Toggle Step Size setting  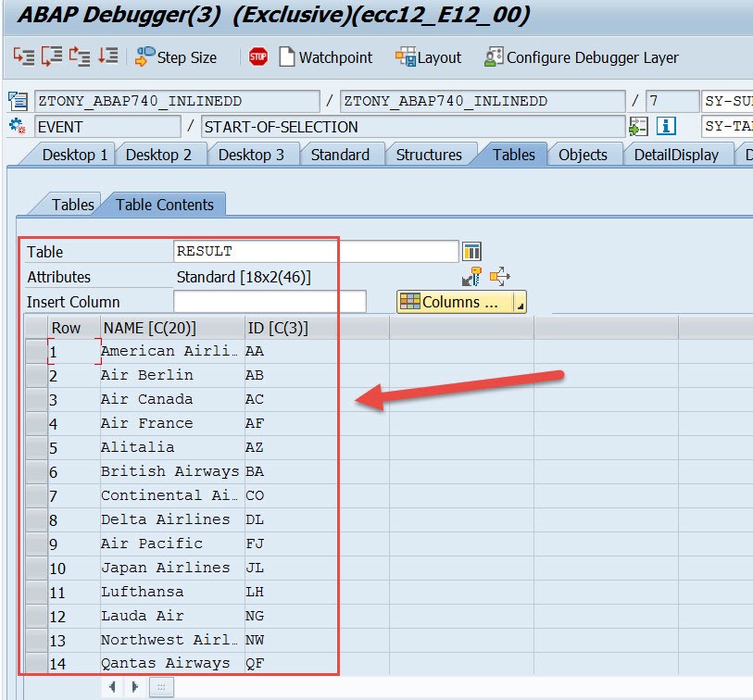[176, 57]
